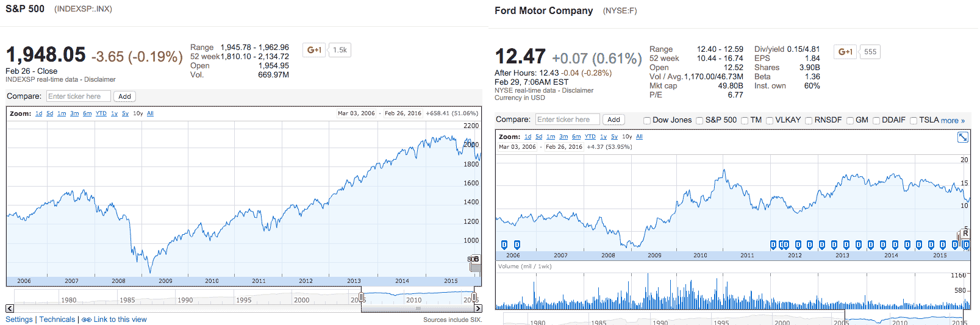
Task: Open the Technicals link
Action: [x=57, y=320]
